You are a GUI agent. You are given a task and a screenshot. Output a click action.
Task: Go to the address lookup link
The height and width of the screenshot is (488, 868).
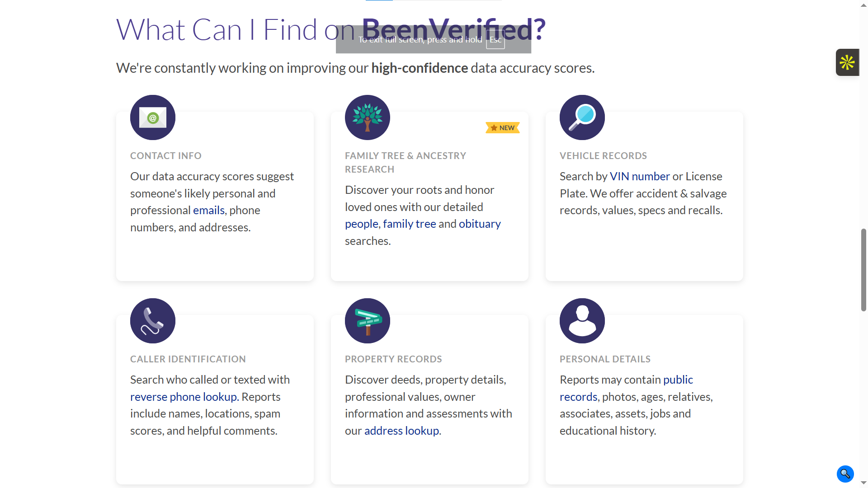click(x=401, y=431)
